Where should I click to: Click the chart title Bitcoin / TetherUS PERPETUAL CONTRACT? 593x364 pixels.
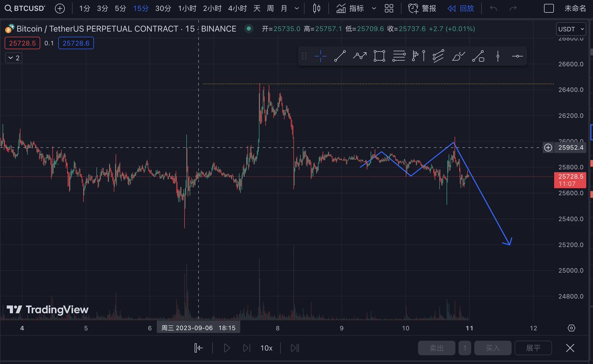[x=97, y=29]
